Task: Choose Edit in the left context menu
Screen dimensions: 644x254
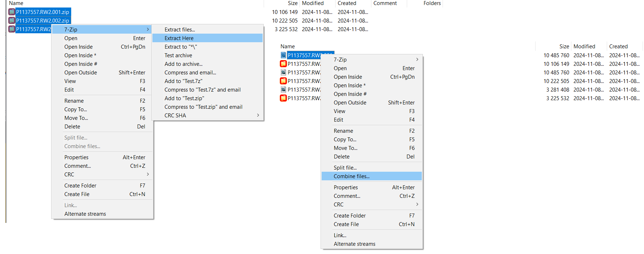Action: [x=102, y=89]
